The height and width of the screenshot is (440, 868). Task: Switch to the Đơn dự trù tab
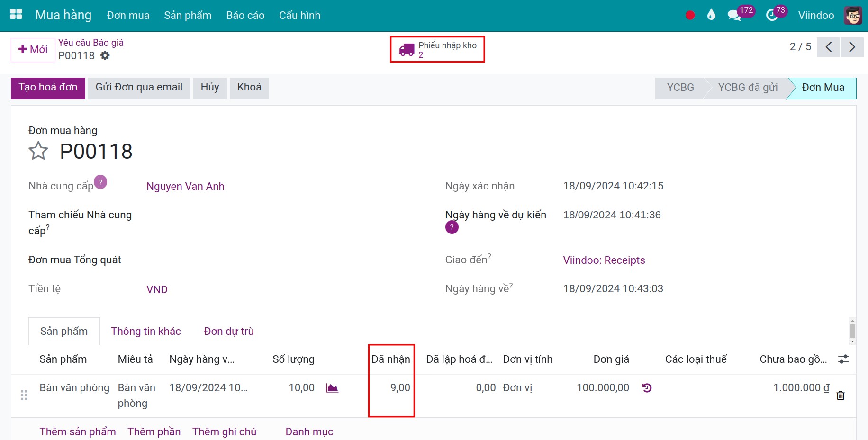pyautogui.click(x=228, y=331)
